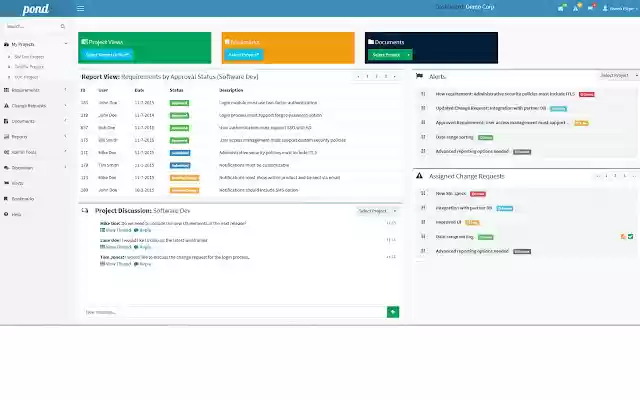Reply to the second discussion message
Viewport: 640px width, 400px height.
click(142, 247)
